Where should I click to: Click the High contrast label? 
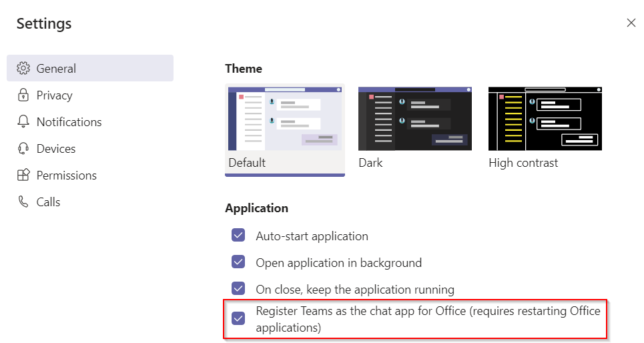tap(523, 163)
